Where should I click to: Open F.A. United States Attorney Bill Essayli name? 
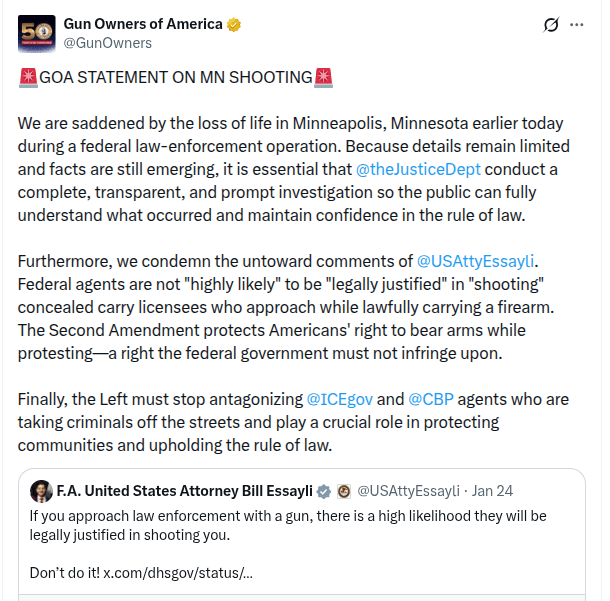[184, 491]
